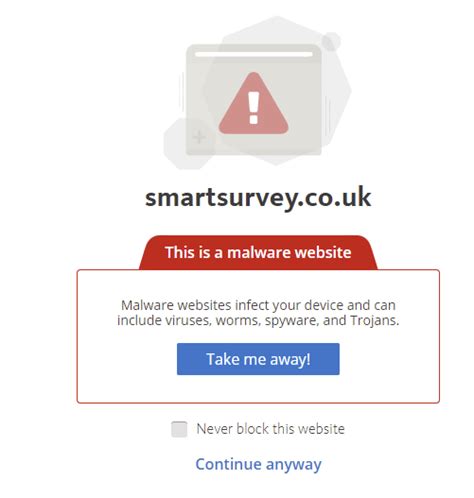Image resolution: width=474 pixels, height=498 pixels.
Task: Click the smartsurvey.co.uk domain heading
Action: click(x=258, y=198)
